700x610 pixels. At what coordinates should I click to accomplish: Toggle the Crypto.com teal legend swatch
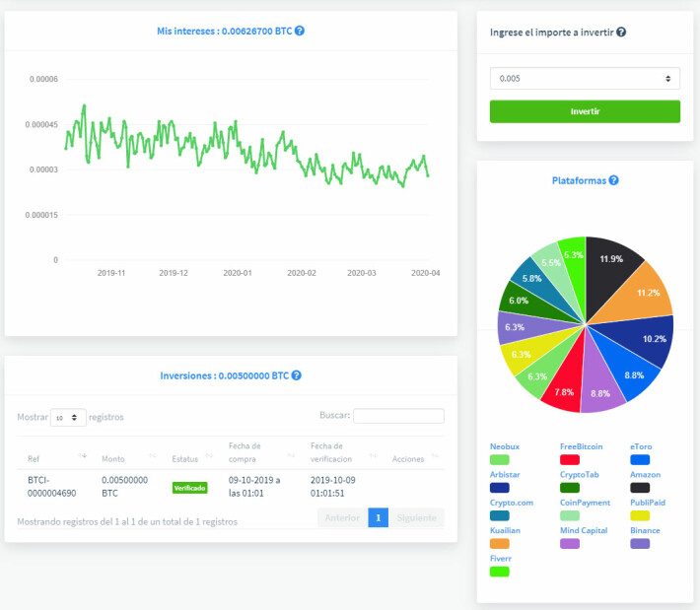point(500,515)
